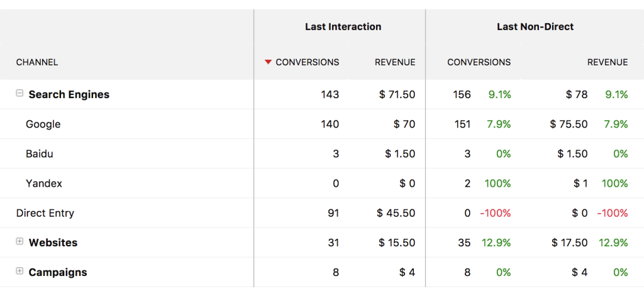This screenshot has width=644, height=296.
Task: Select the Last Interaction group header
Action: (x=343, y=26)
